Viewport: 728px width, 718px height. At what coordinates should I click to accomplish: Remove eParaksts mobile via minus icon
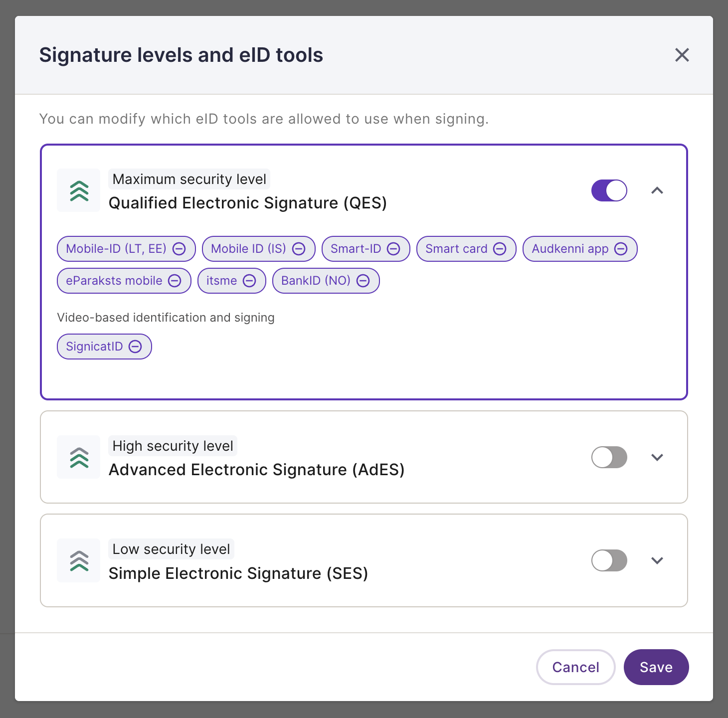coord(175,281)
